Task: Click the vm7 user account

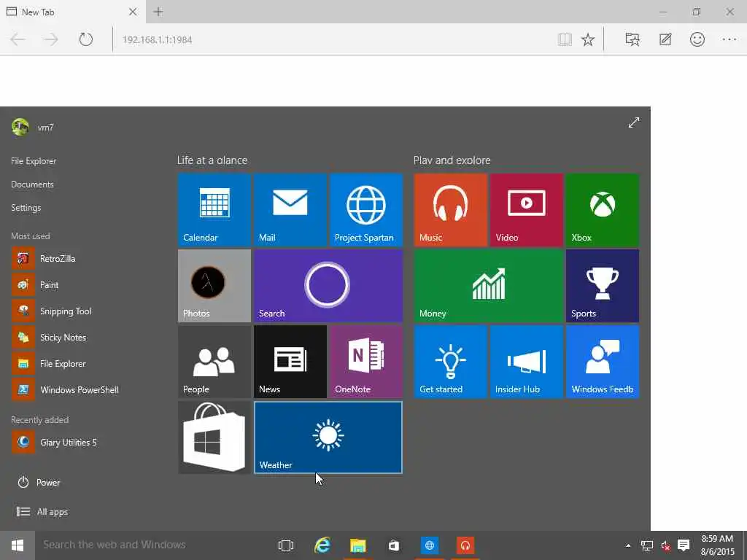Action: [x=32, y=127]
